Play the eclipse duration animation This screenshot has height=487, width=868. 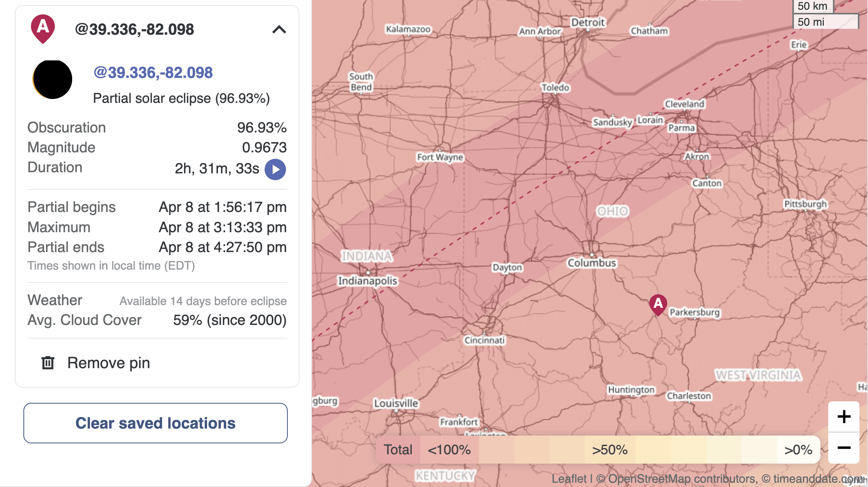click(275, 169)
